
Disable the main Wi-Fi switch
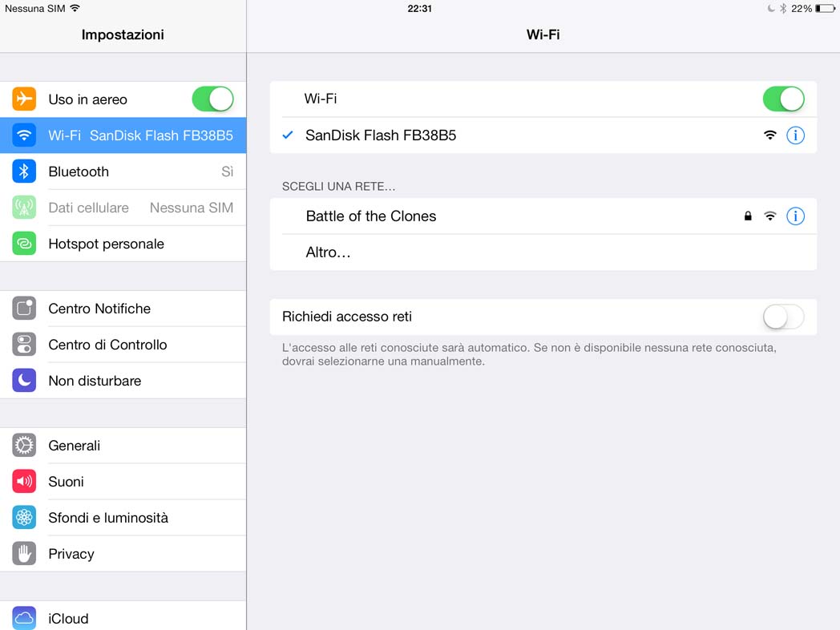click(x=783, y=99)
